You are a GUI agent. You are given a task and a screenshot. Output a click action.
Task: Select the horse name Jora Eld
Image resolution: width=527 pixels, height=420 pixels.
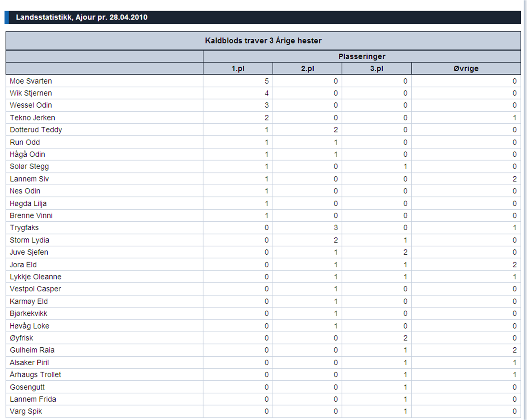tap(23, 264)
